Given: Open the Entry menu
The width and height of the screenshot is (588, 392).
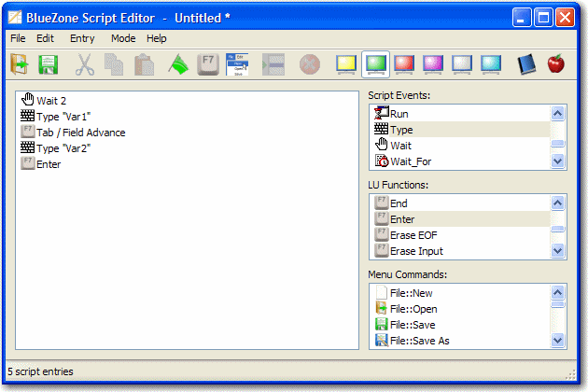Looking at the screenshot, I should pos(82,38).
